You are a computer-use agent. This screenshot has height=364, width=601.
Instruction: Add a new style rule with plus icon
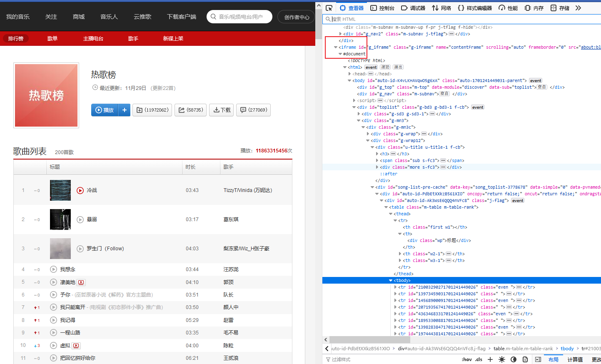[490, 359]
